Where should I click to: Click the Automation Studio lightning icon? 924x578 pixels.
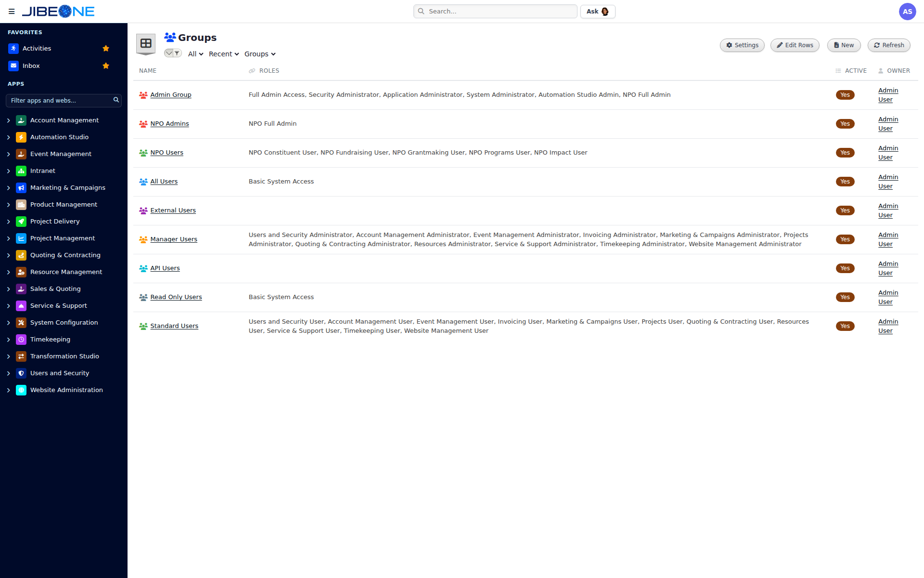click(x=21, y=137)
